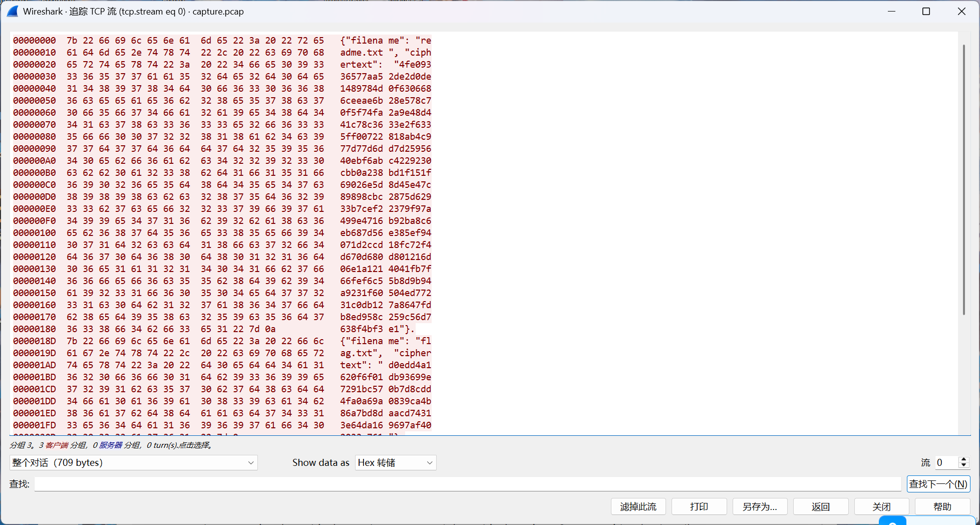Viewport: 980px width, 525px height.
Task: Print the stream using 打印 button
Action: [x=699, y=506]
